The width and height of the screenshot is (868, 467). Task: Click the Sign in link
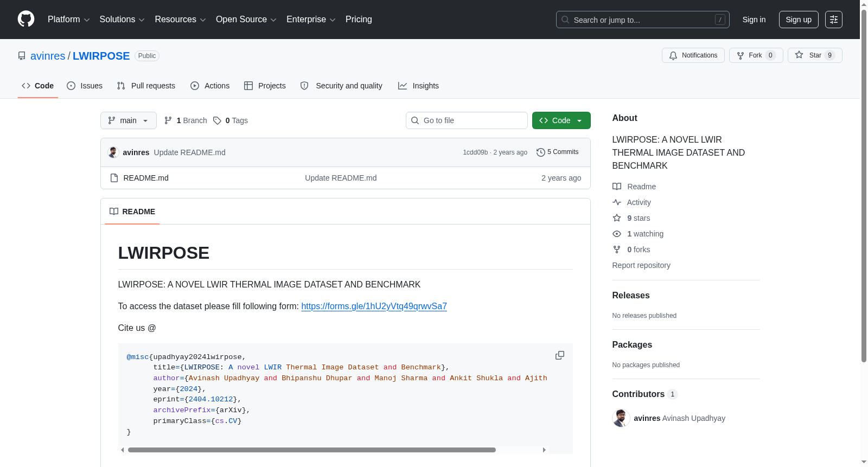point(754,20)
